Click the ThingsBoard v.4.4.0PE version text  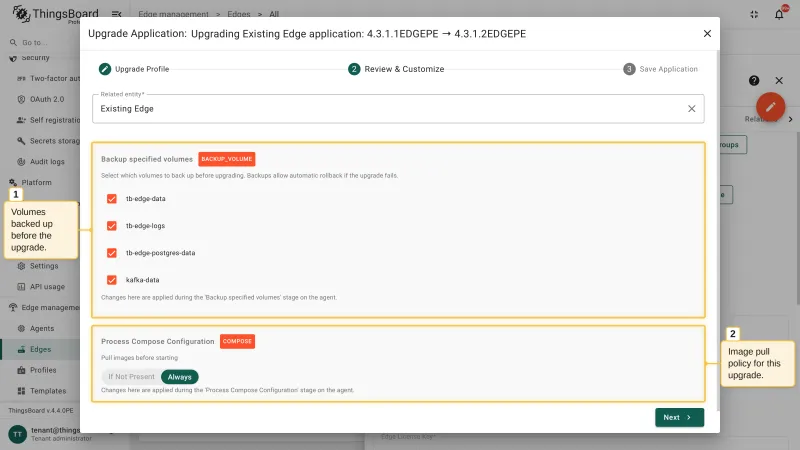(41, 411)
